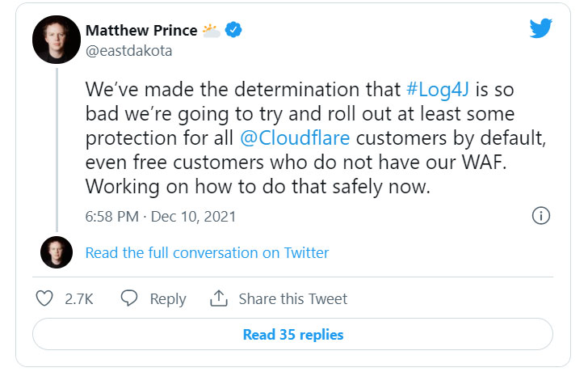Open the @eastdakota handle
This screenshot has width=588, height=372.
(128, 50)
